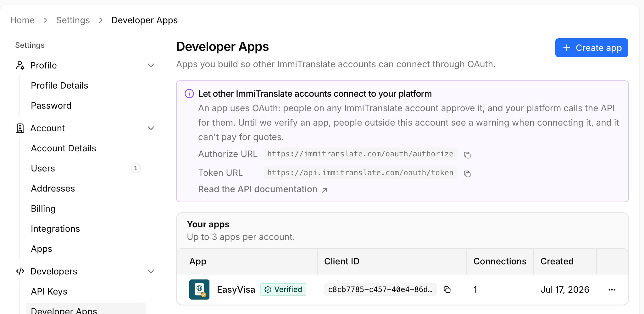644x314 pixels.
Task: Click the Users count badge 1
Action: pos(136,168)
